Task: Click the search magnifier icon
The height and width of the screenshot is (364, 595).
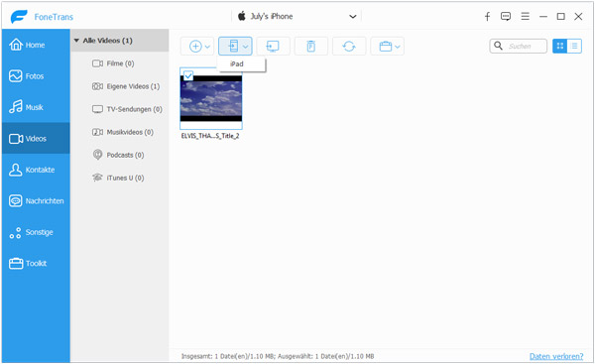Action: tap(498, 46)
